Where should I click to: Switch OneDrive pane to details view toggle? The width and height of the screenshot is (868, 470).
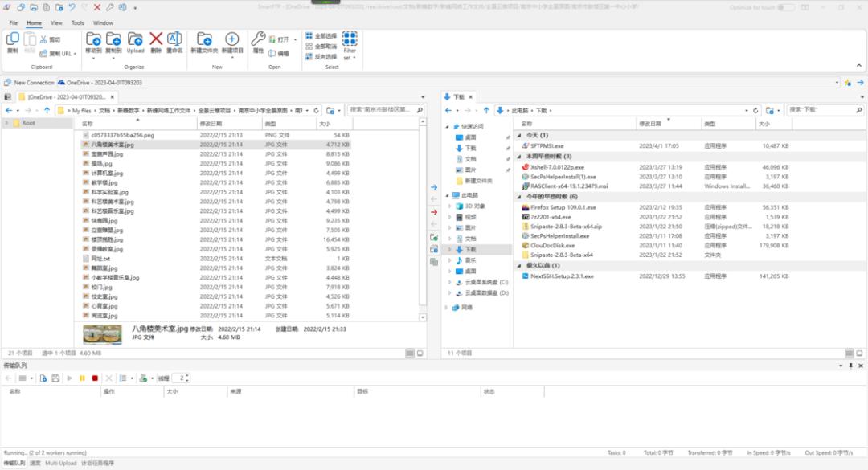pos(410,354)
